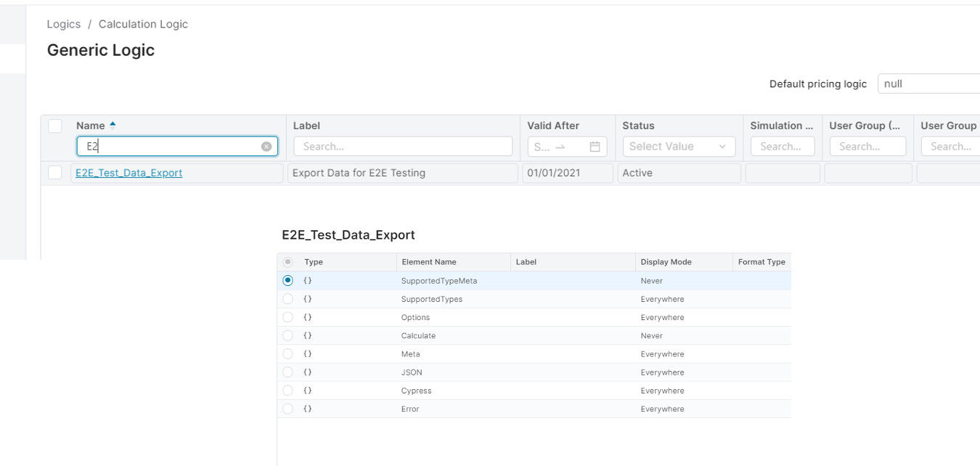Open the E2E_Test_Data_Export link

coord(129,173)
